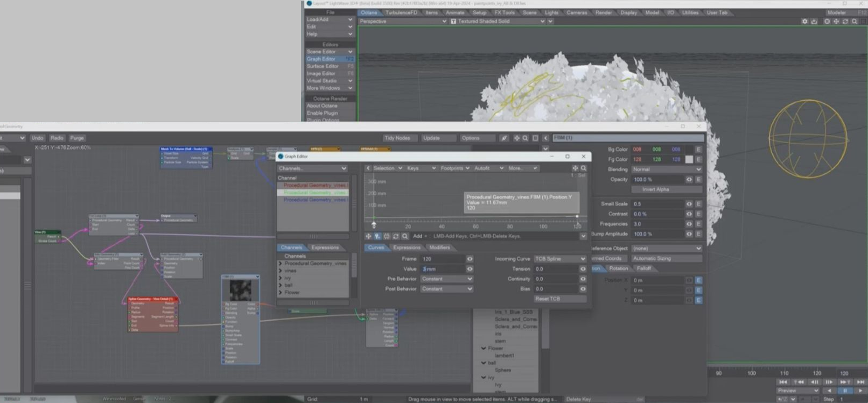This screenshot has height=403, width=868.
Task: Click the Invert Alpha button
Action: 667,189
